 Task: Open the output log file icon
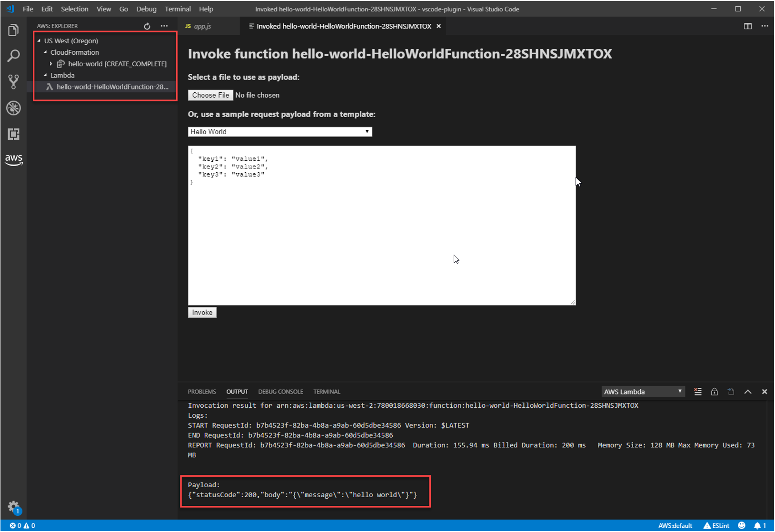731,392
